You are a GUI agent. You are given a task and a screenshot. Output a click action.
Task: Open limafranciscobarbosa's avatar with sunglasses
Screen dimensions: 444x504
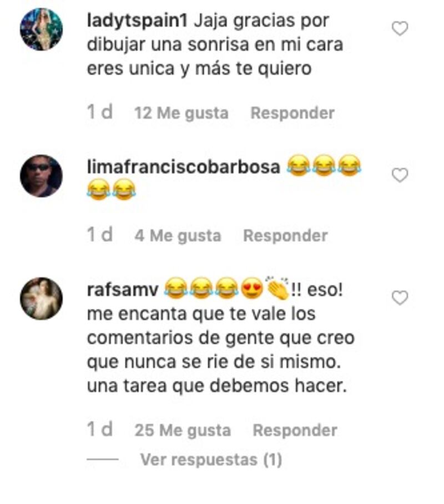coord(41,176)
